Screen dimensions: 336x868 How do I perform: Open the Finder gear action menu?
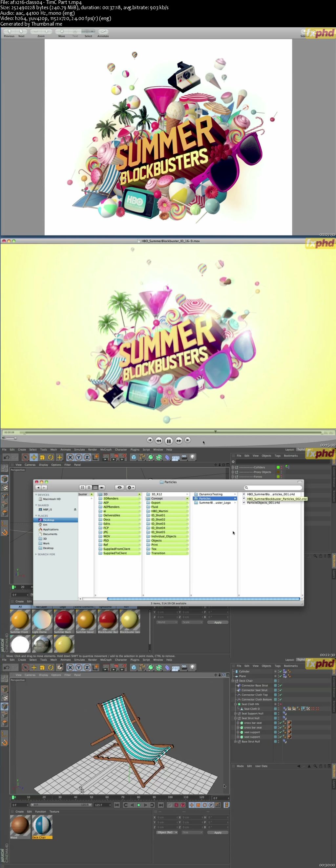coord(130,488)
